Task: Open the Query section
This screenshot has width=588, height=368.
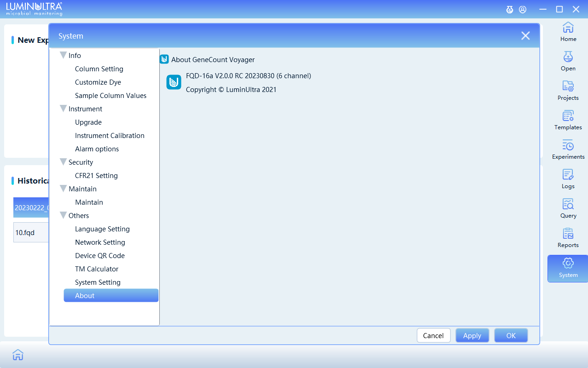Action: click(568, 208)
